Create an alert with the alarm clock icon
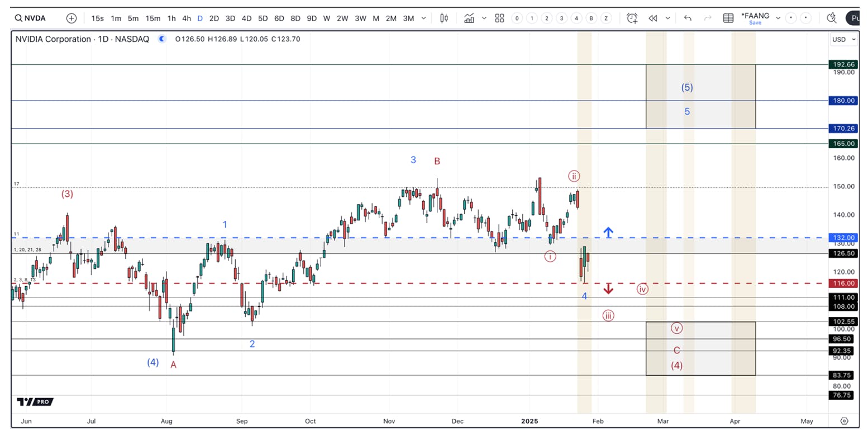This screenshot has height=435, width=868. click(632, 18)
